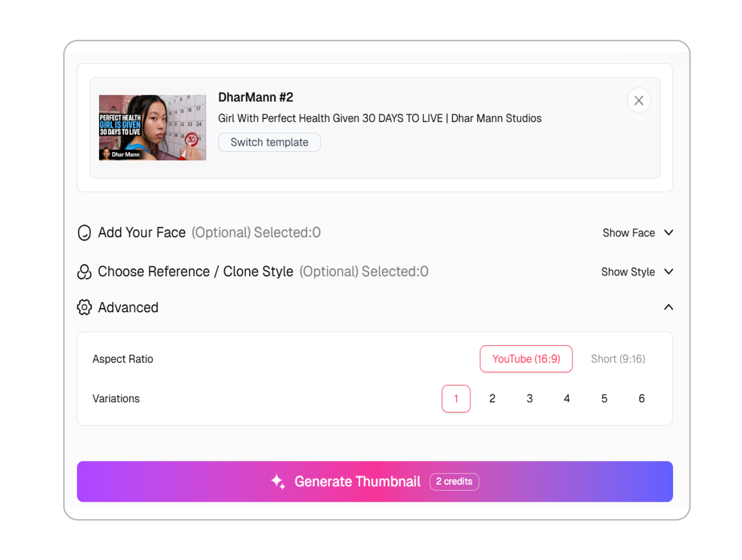Choose 3 variations

(530, 399)
